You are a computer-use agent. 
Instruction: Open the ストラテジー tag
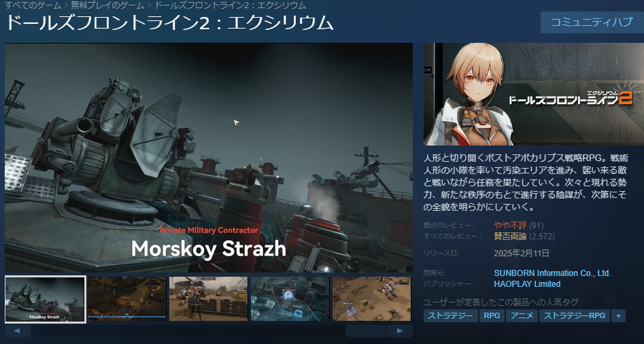click(x=451, y=315)
